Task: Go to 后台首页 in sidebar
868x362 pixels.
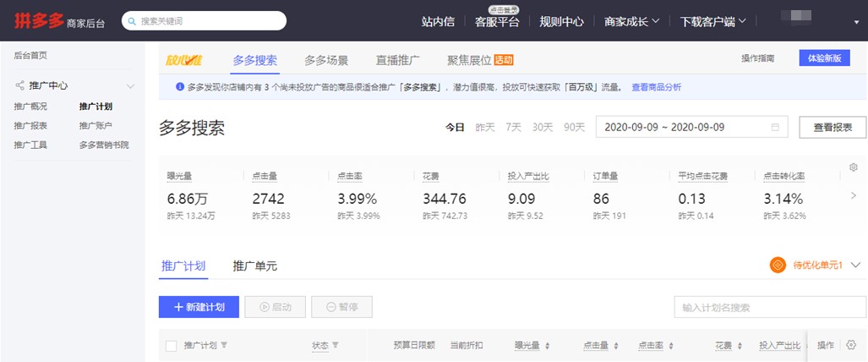Action: pyautogui.click(x=30, y=56)
